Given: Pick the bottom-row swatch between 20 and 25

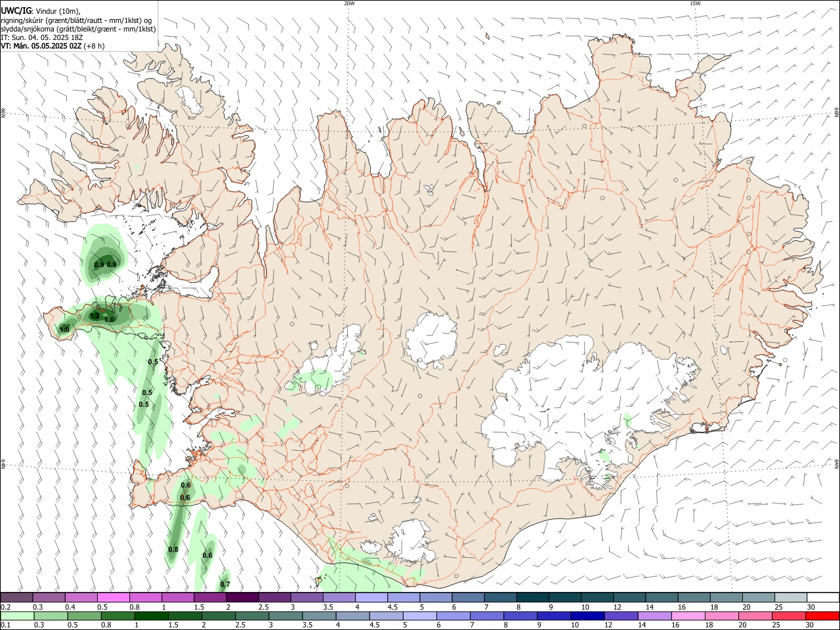Looking at the screenshot, I should [756, 616].
